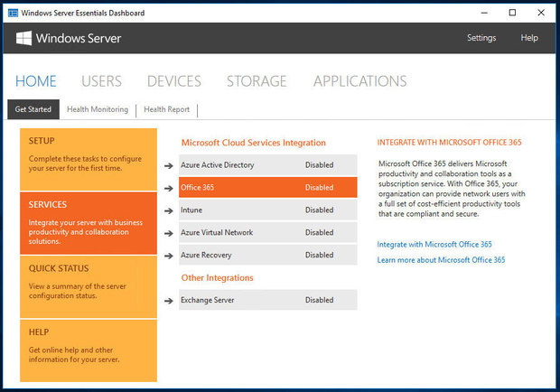Image resolution: width=560 pixels, height=392 pixels.
Task: Select the Azure Virtual Network row
Action: 268,232
